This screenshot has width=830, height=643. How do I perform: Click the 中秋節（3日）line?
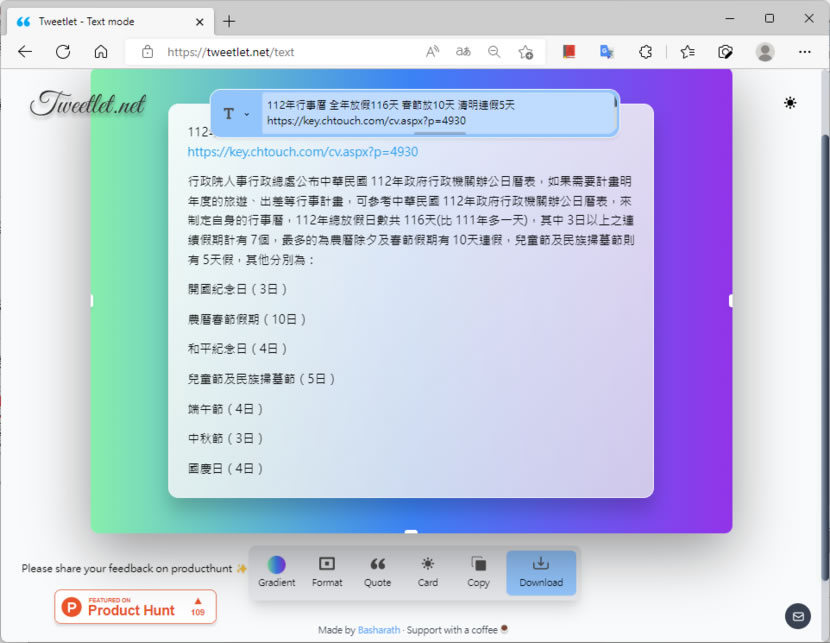(225, 439)
